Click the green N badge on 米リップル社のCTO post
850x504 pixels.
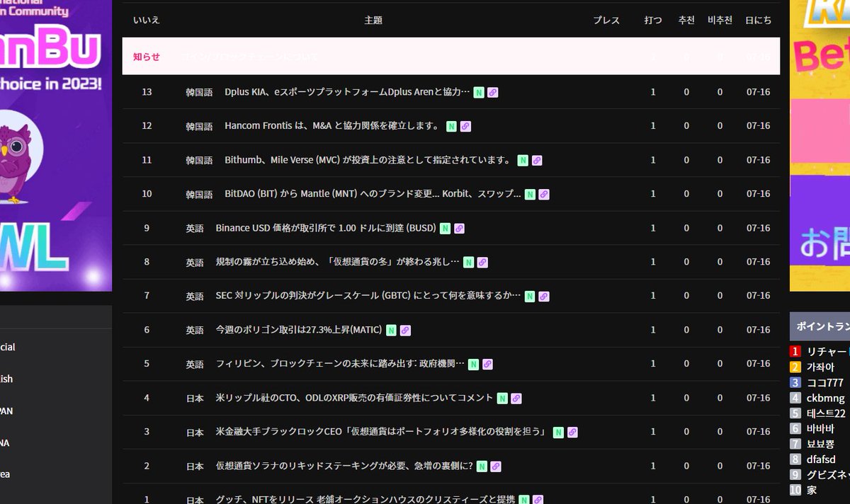pos(502,398)
